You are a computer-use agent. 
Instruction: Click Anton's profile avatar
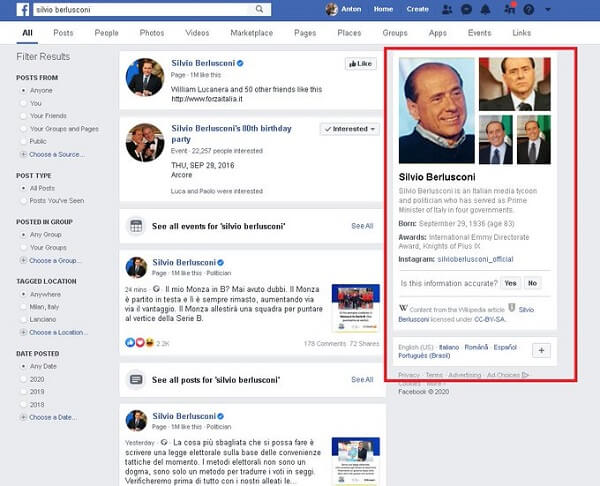[331, 9]
